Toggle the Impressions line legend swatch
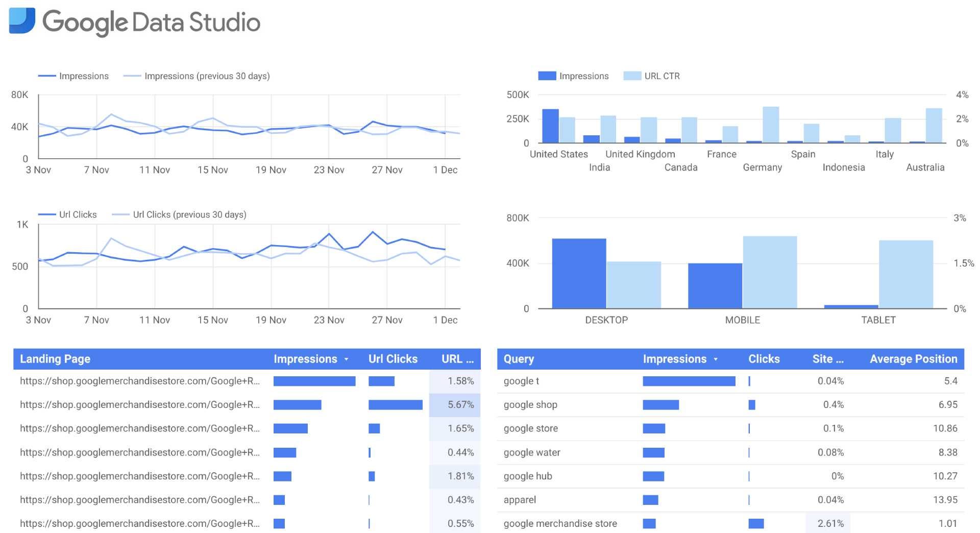The image size is (980, 533). (47, 76)
